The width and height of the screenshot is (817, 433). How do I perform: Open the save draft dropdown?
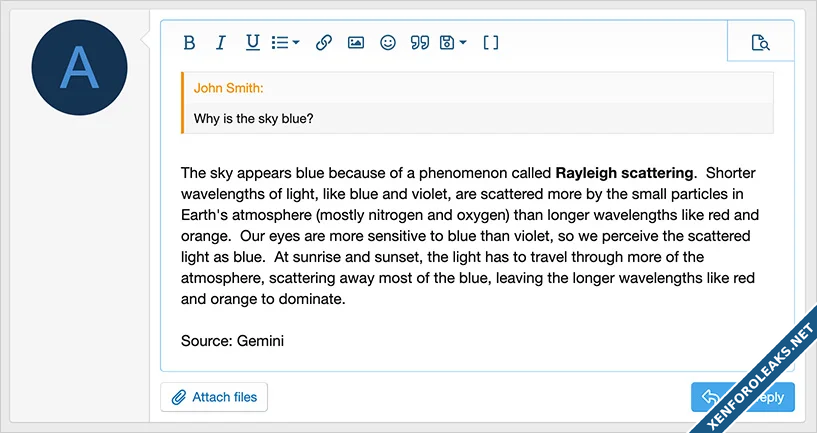(453, 43)
